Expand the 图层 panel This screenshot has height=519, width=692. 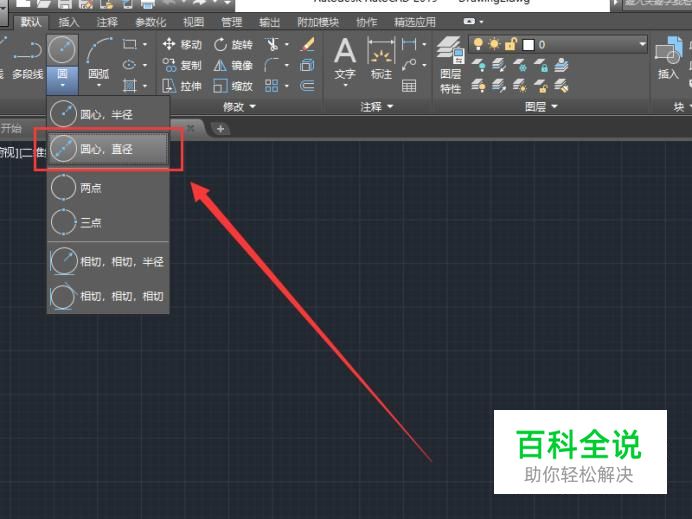point(541,106)
